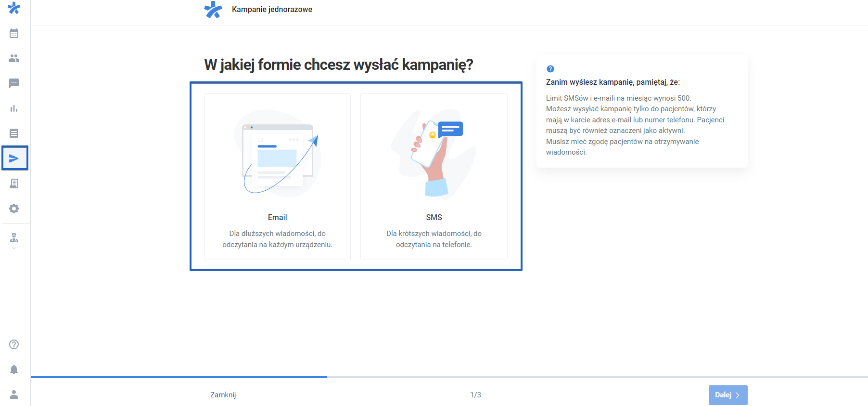The width and height of the screenshot is (868, 406).
Task: Open the patients group icon
Action: tap(14, 58)
